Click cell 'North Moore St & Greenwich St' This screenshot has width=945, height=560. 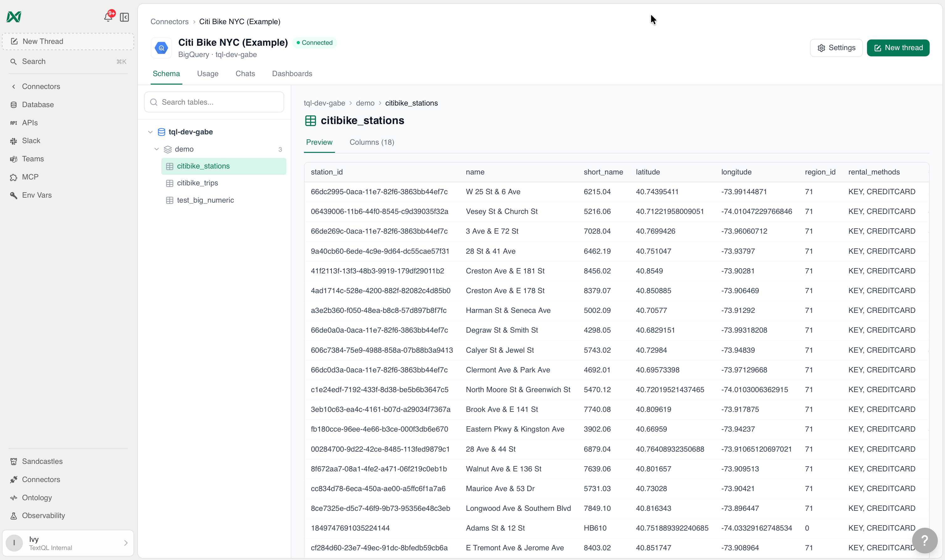[518, 390]
